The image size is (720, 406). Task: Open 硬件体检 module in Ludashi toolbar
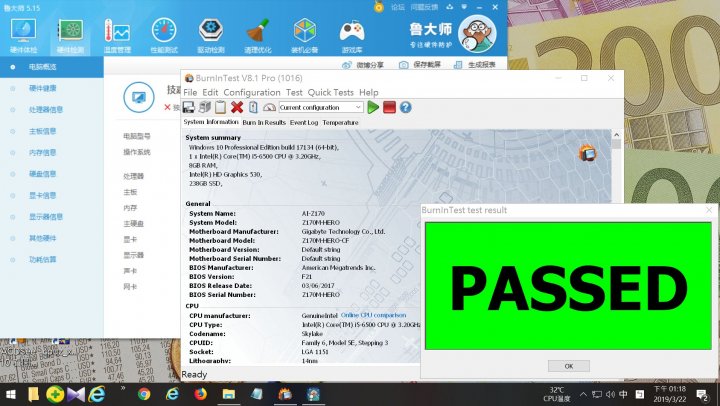point(23,36)
